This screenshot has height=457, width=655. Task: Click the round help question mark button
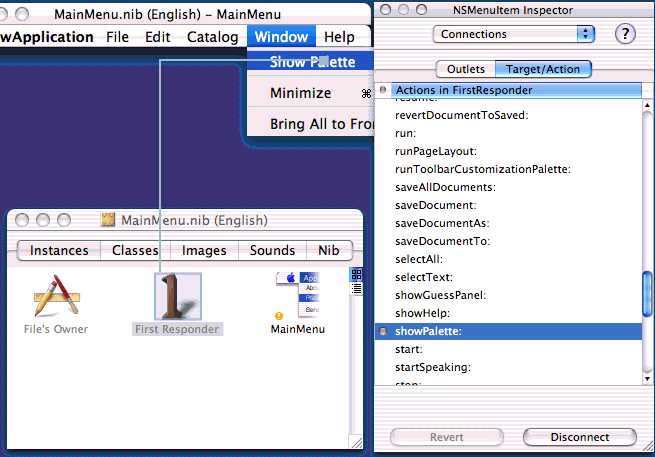click(626, 34)
